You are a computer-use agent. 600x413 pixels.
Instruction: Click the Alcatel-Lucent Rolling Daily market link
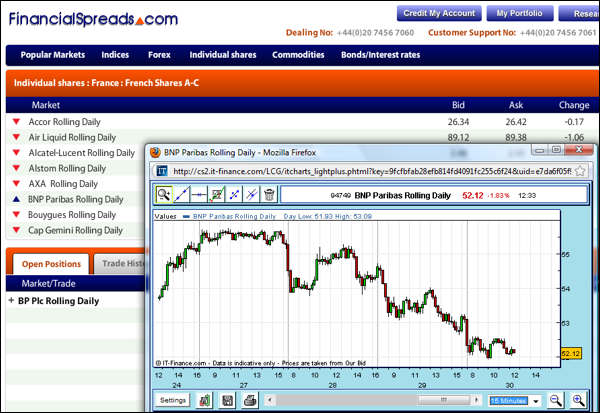82,153
